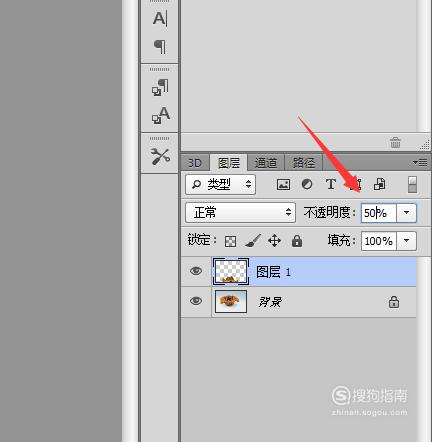
Task: Open the 正常 blend mode dropdown
Action: tap(240, 212)
